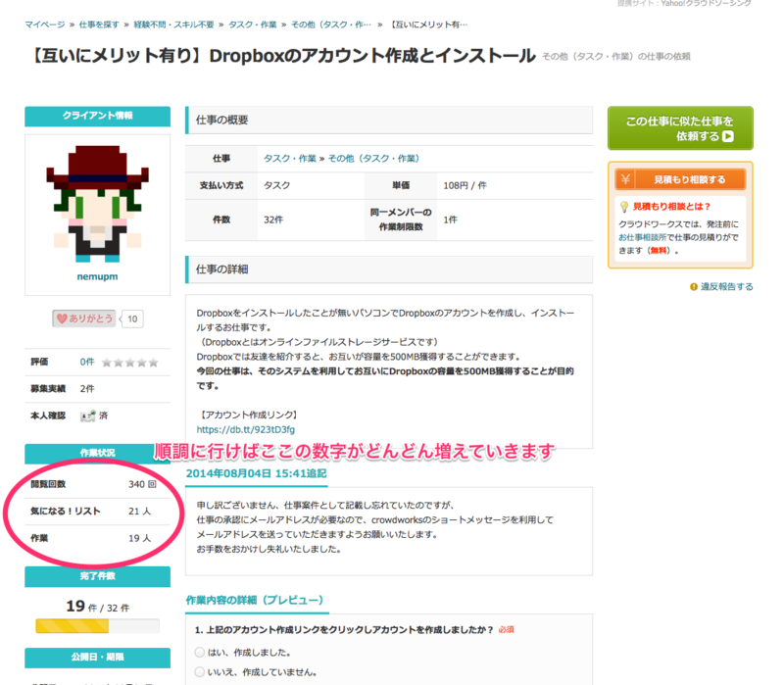This screenshot has width=784, height=685.
Task: Click the 作業 19 人 row
Action: pyautogui.click(x=97, y=538)
